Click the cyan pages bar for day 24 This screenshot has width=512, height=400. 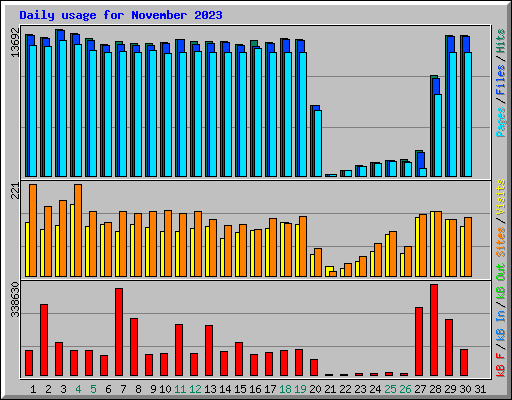click(378, 170)
